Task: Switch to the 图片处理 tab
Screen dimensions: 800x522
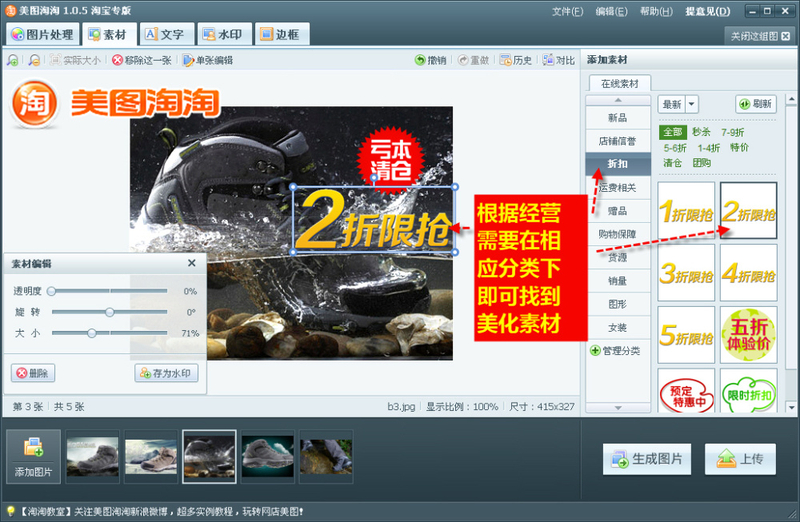Action: click(x=43, y=35)
